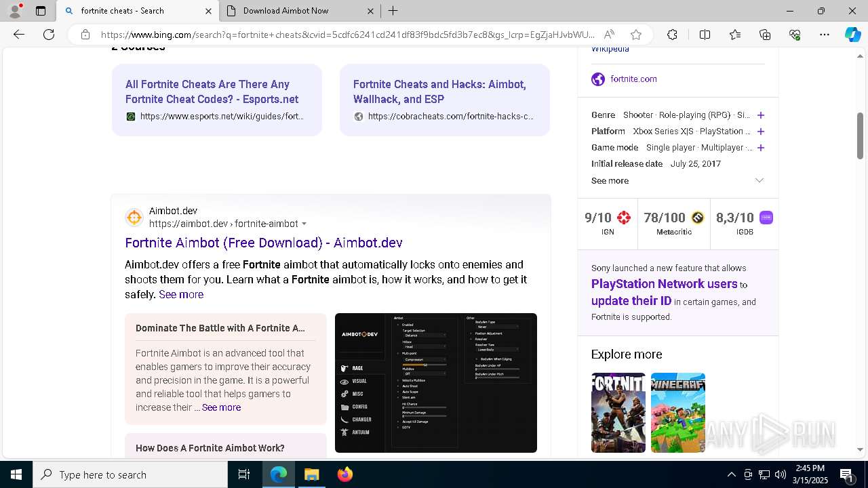Expand Genre row plus button
This screenshot has height=488, width=868.
pos(761,115)
